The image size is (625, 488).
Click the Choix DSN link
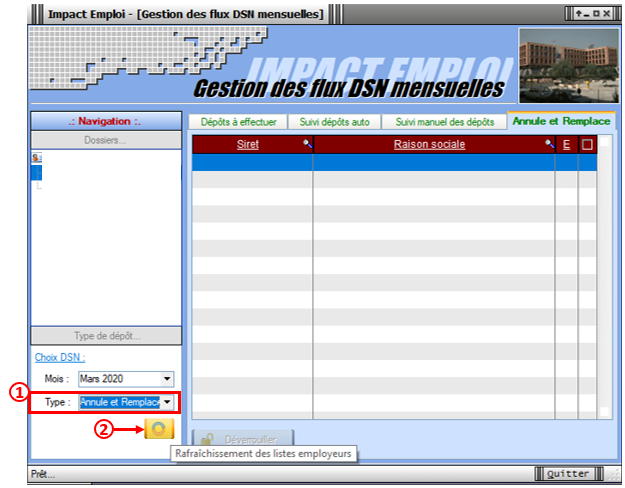click(x=60, y=357)
